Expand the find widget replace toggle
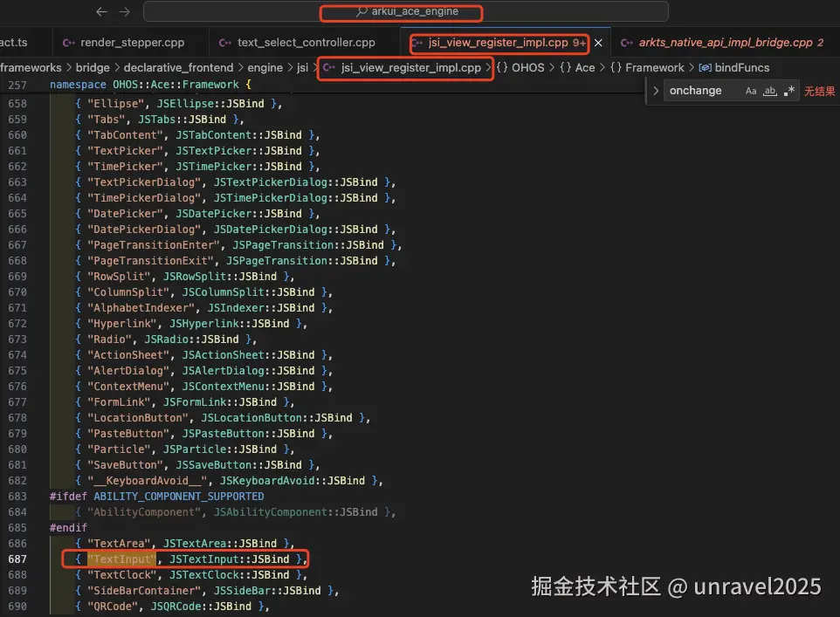Image resolution: width=840 pixels, height=617 pixels. click(x=656, y=91)
